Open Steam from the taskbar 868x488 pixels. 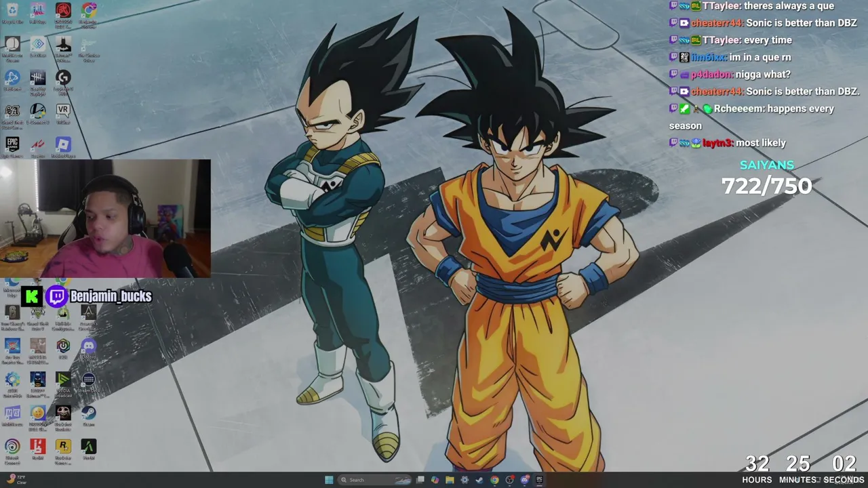(x=479, y=480)
